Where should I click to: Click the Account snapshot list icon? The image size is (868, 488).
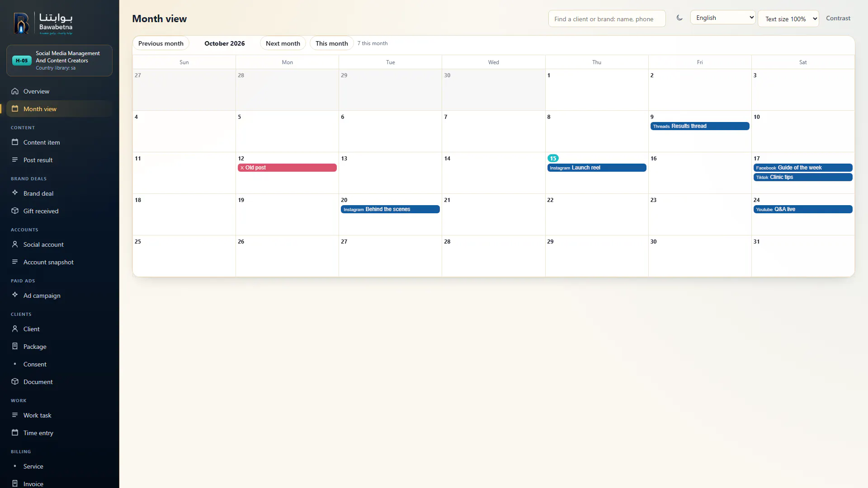pos(15,262)
